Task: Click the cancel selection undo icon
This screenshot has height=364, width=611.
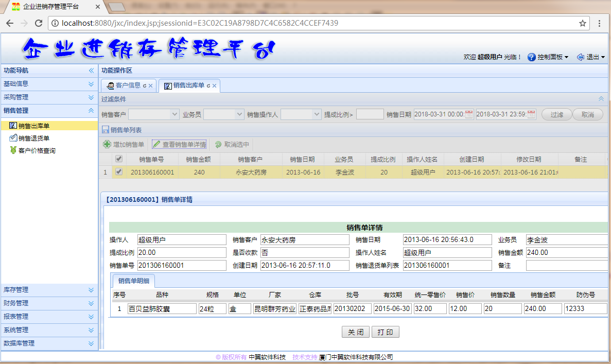Action: (218, 144)
